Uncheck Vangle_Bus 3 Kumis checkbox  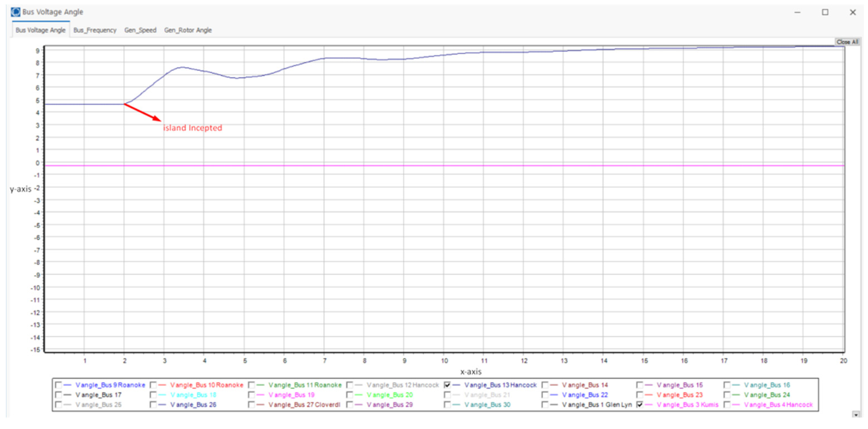tap(640, 405)
